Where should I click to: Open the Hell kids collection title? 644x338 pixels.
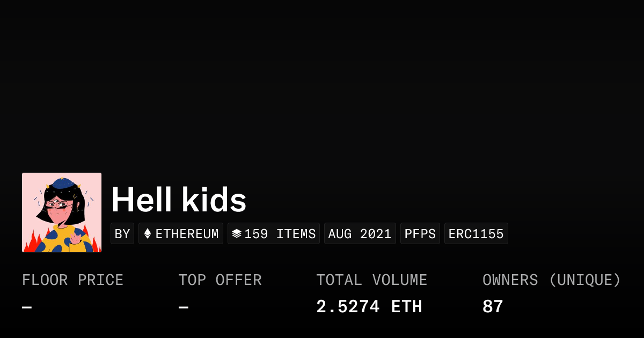(x=179, y=200)
